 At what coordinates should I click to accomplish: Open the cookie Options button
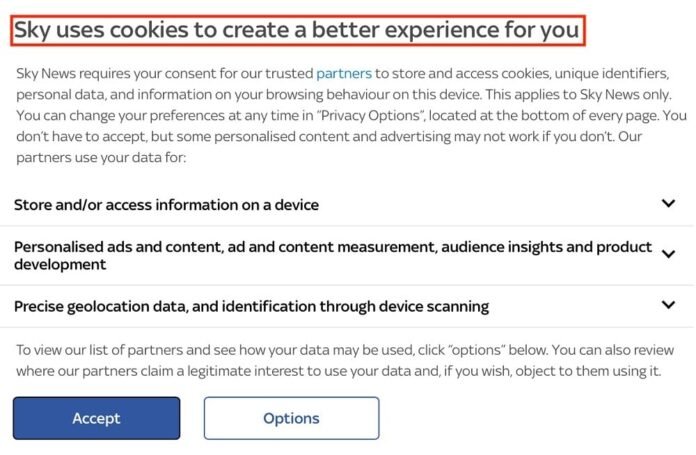coord(291,418)
